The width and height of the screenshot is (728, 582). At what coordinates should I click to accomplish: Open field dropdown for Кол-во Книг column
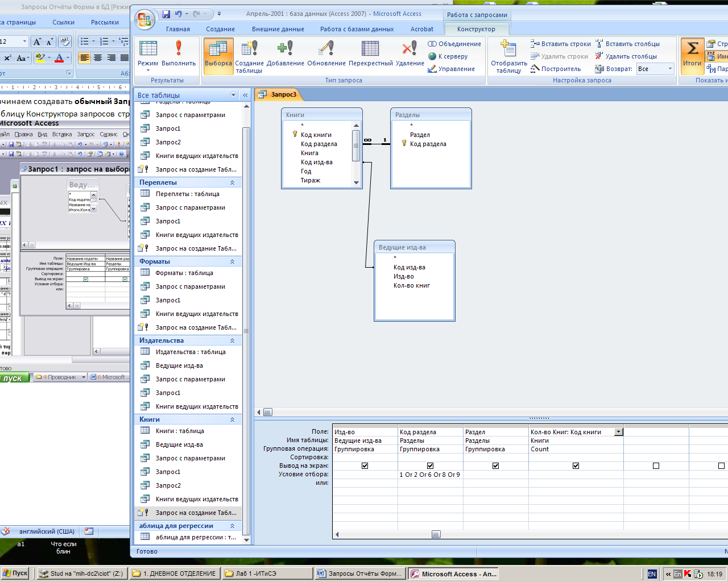pyautogui.click(x=619, y=432)
